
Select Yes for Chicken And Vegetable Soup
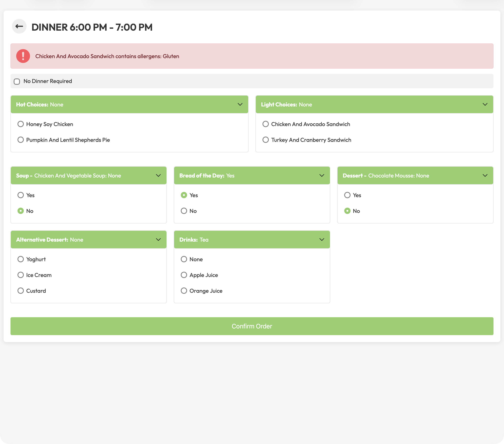21,195
